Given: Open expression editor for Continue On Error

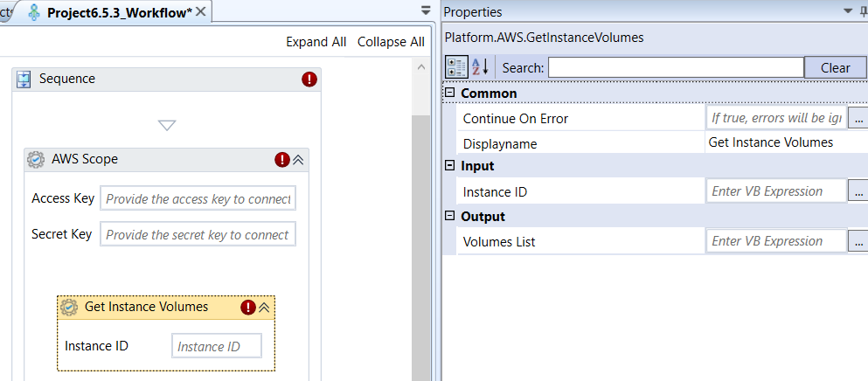Looking at the screenshot, I should click(x=858, y=118).
